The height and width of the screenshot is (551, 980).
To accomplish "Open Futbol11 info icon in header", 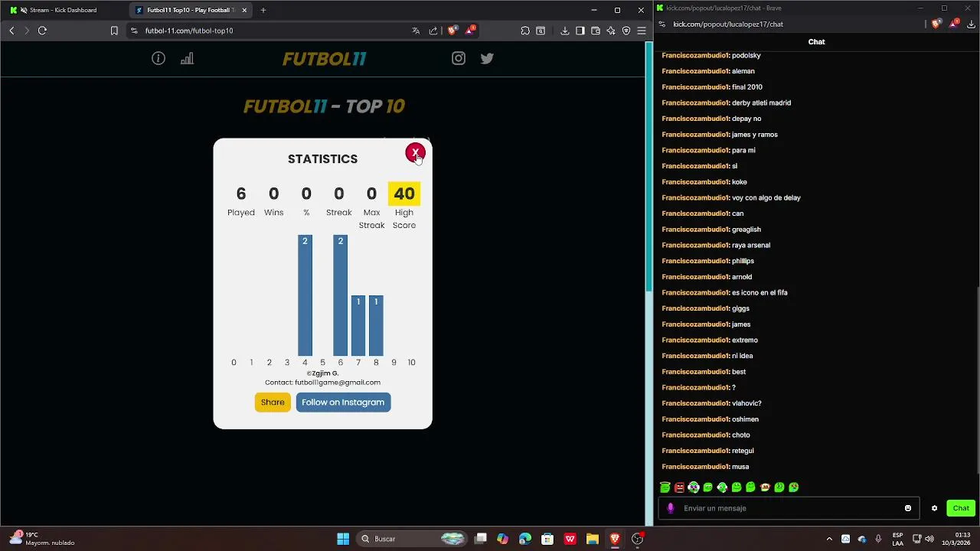I will [158, 58].
